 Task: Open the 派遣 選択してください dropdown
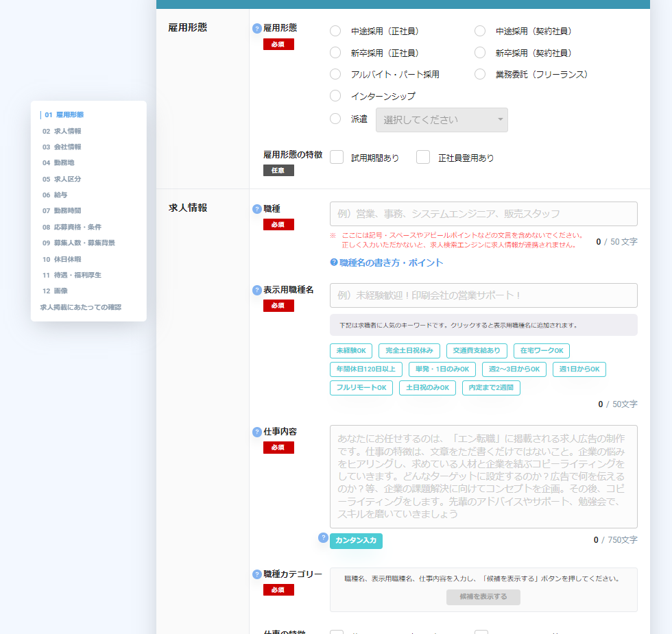click(442, 119)
